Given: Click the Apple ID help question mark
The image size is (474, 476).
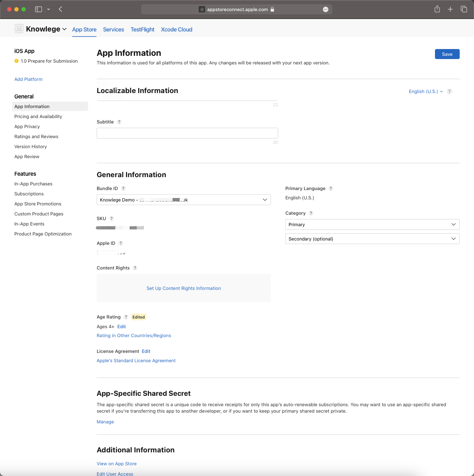Looking at the screenshot, I should tap(121, 243).
